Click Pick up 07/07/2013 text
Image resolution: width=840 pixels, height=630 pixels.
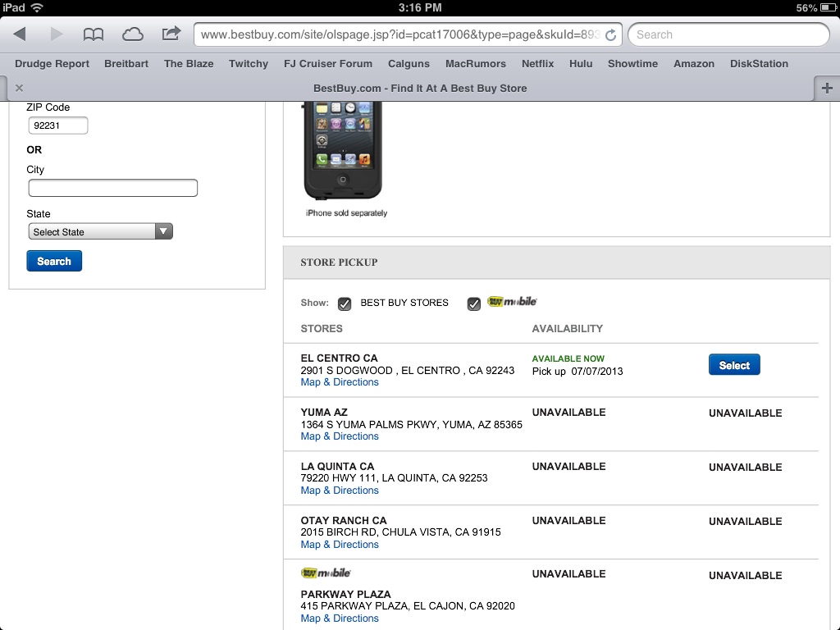click(x=577, y=372)
